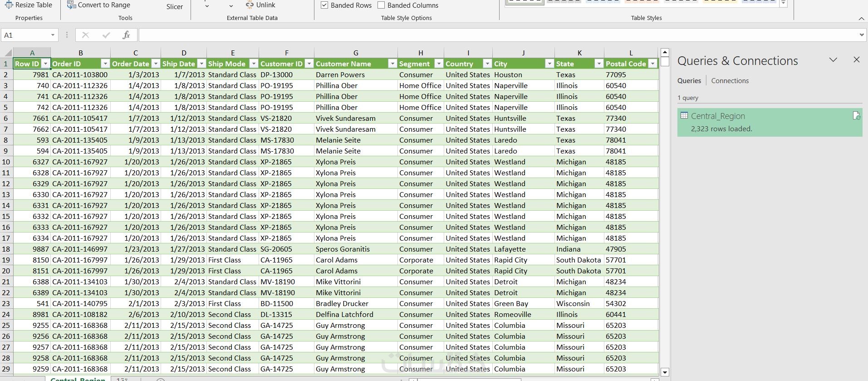
Task: Switch to the Queries tab in the pane
Action: coord(689,80)
